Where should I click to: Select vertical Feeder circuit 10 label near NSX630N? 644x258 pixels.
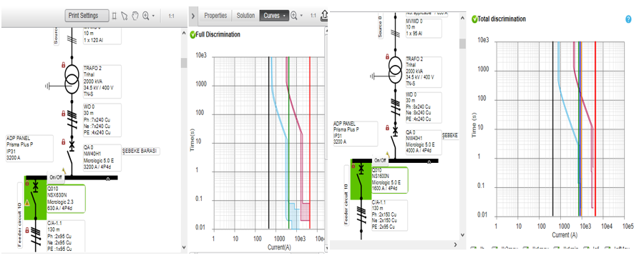point(20,215)
